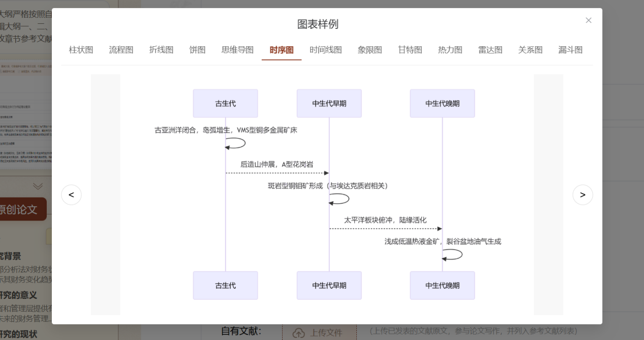Switch to the 热力图 tab
The image size is (644, 340).
[x=450, y=50]
